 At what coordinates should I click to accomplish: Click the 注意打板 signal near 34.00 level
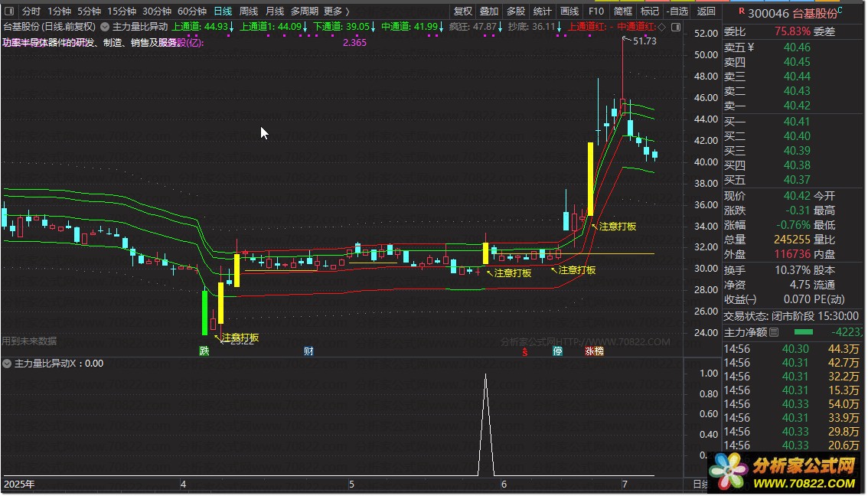(x=617, y=227)
